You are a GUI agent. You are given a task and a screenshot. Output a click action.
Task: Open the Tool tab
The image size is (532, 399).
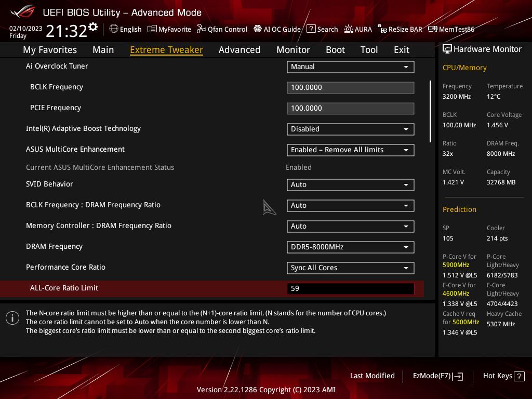point(369,50)
